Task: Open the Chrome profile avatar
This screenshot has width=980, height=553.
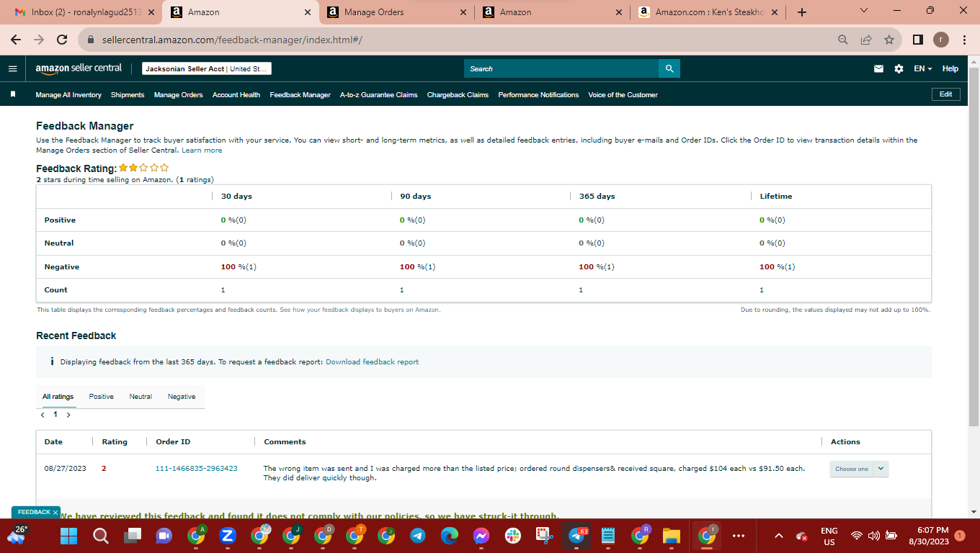Action: pyautogui.click(x=941, y=40)
